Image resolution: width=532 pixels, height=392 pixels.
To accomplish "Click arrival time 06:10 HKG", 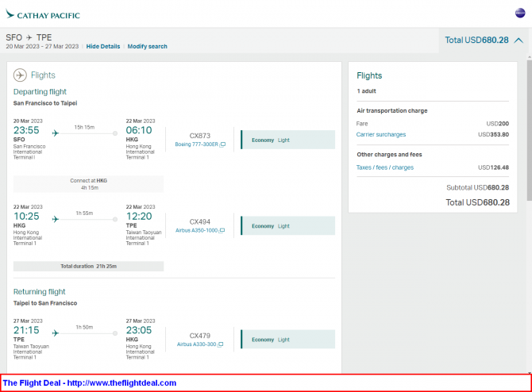I will click(x=139, y=130).
